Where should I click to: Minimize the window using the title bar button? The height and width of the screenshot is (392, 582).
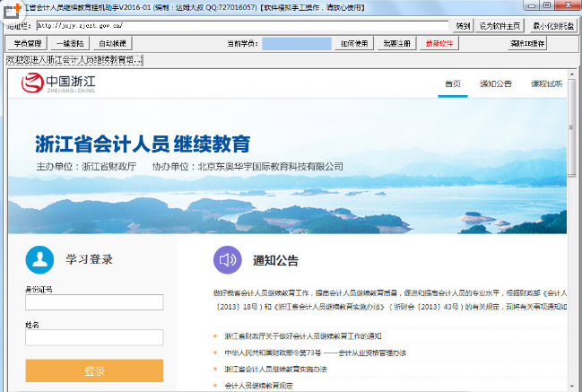(x=533, y=4)
